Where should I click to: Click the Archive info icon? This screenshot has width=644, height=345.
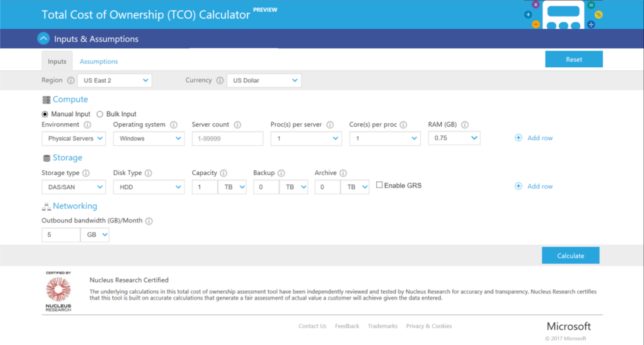coord(343,173)
